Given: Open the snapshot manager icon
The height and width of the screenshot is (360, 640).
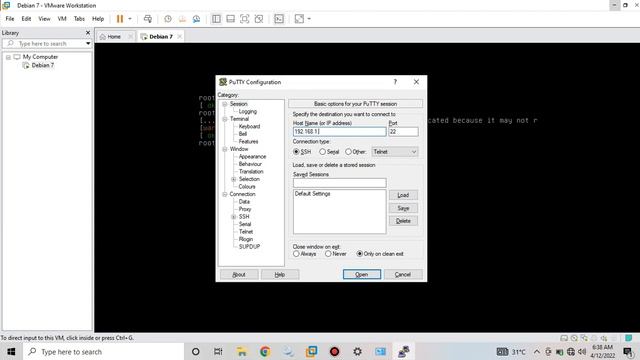Looking at the screenshot, I should point(196,19).
